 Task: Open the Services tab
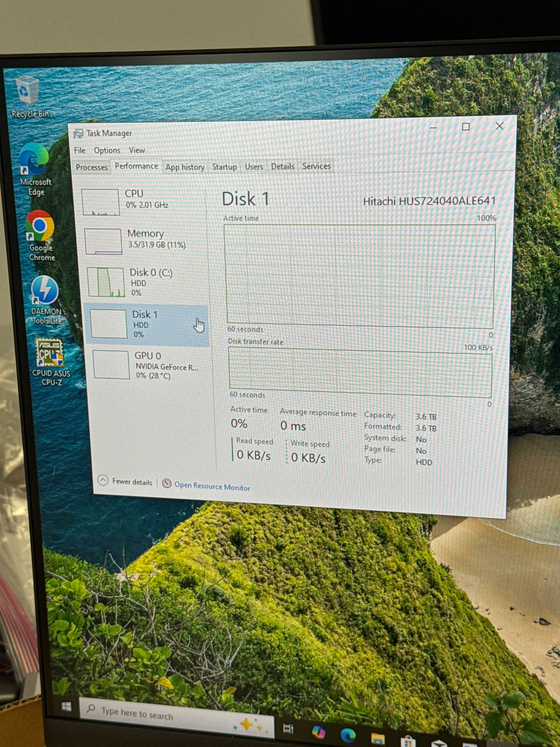pyautogui.click(x=317, y=166)
